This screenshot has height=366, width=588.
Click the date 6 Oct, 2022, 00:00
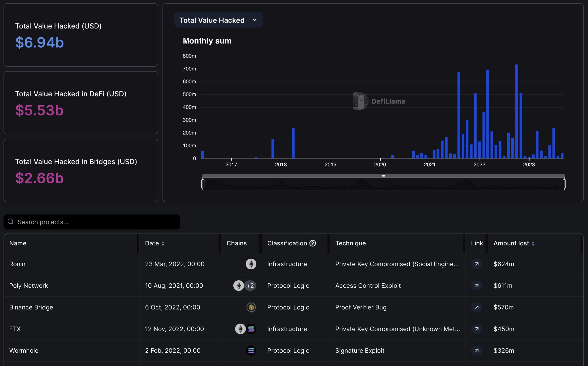(172, 307)
